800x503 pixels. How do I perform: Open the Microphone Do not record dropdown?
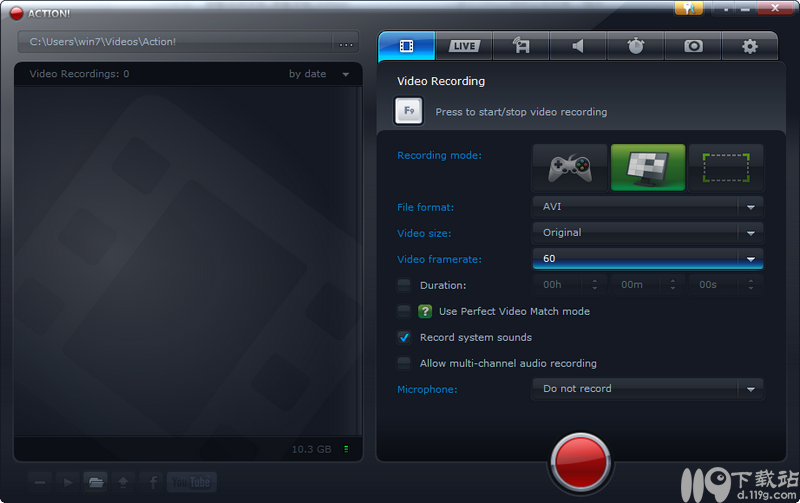(x=647, y=389)
